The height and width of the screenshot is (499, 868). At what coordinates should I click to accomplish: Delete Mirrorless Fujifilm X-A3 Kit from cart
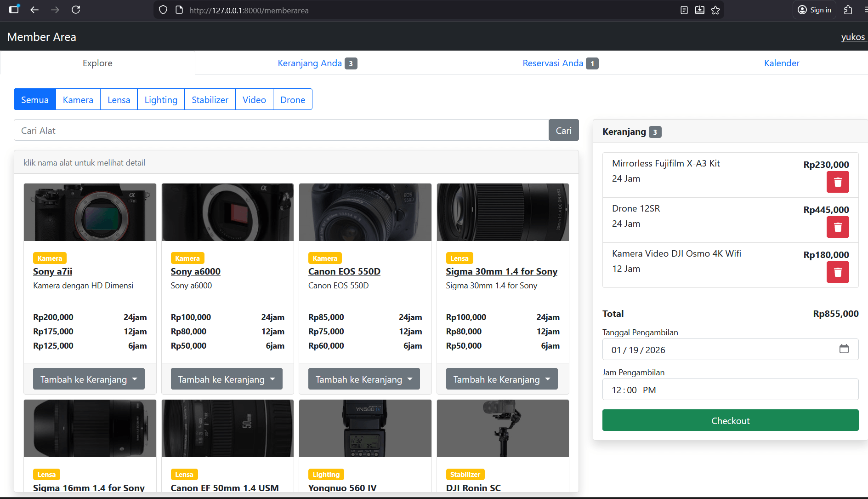[838, 182]
